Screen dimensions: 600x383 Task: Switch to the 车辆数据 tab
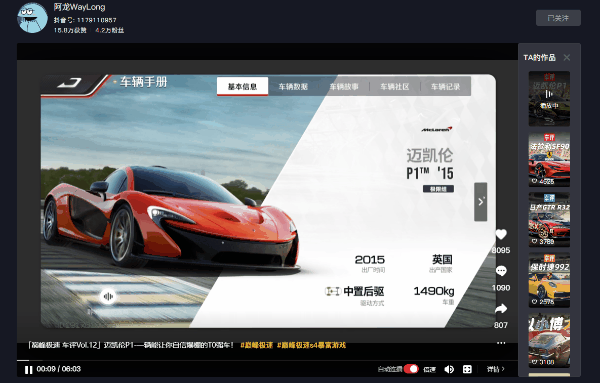coord(293,87)
